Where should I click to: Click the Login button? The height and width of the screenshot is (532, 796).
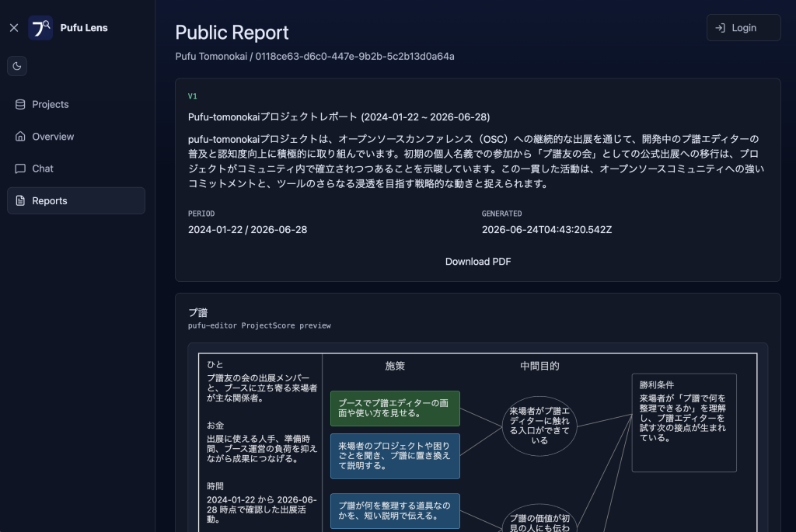(x=743, y=28)
